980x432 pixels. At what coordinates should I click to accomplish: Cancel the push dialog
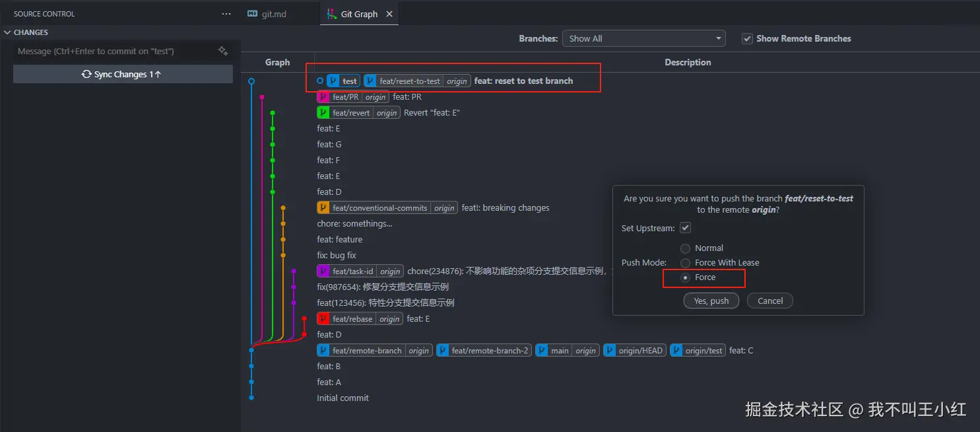[x=769, y=301]
